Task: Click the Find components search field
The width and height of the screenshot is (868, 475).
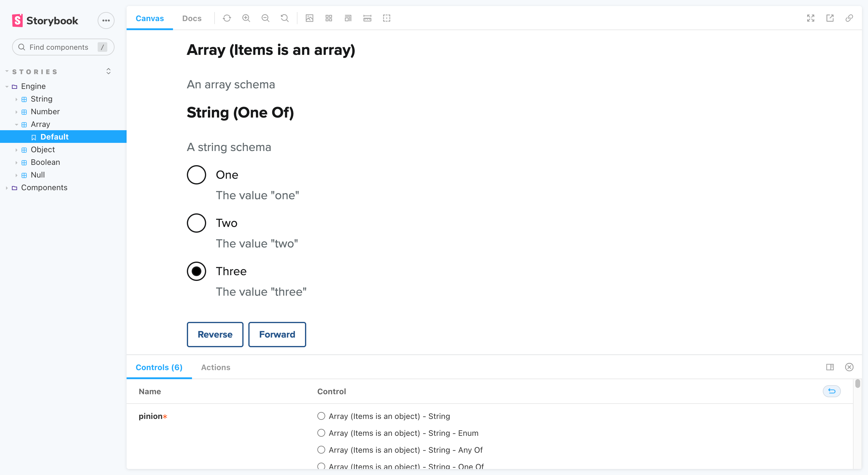Action: tap(63, 47)
